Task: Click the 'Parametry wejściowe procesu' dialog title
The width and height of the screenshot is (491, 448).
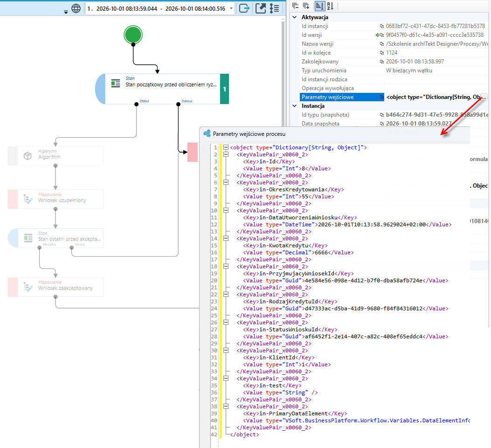Action: tap(249, 134)
